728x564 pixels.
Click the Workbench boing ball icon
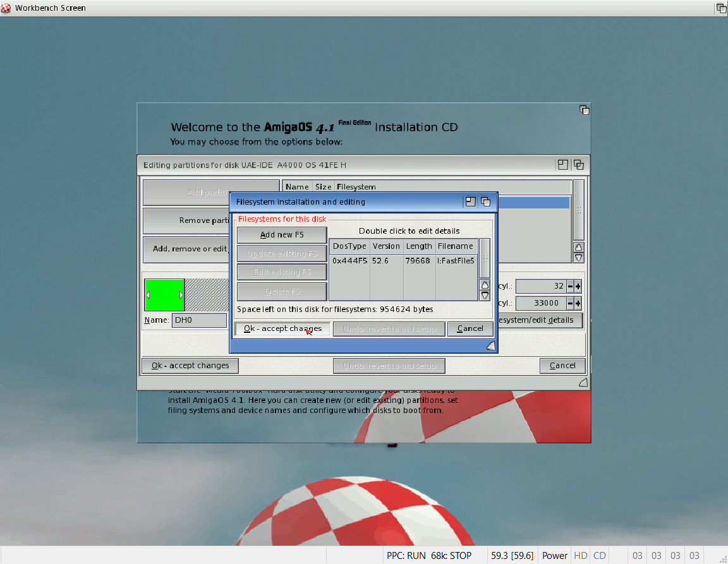point(6,8)
